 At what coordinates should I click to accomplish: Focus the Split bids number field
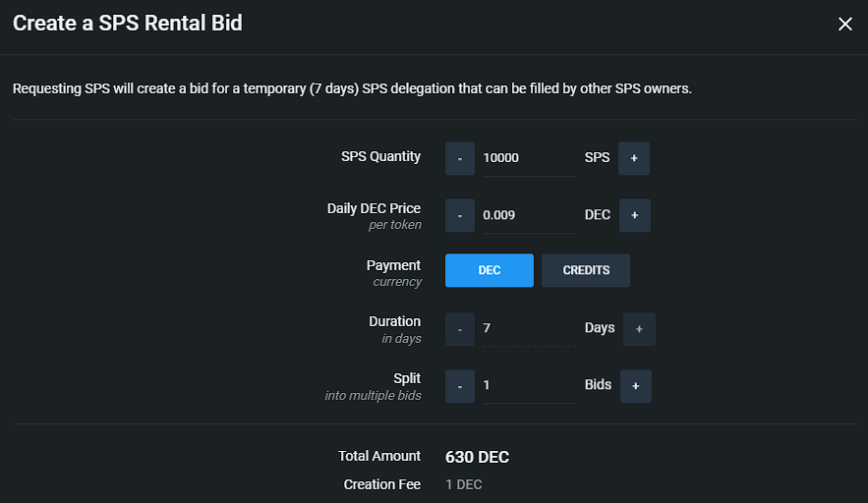click(528, 386)
